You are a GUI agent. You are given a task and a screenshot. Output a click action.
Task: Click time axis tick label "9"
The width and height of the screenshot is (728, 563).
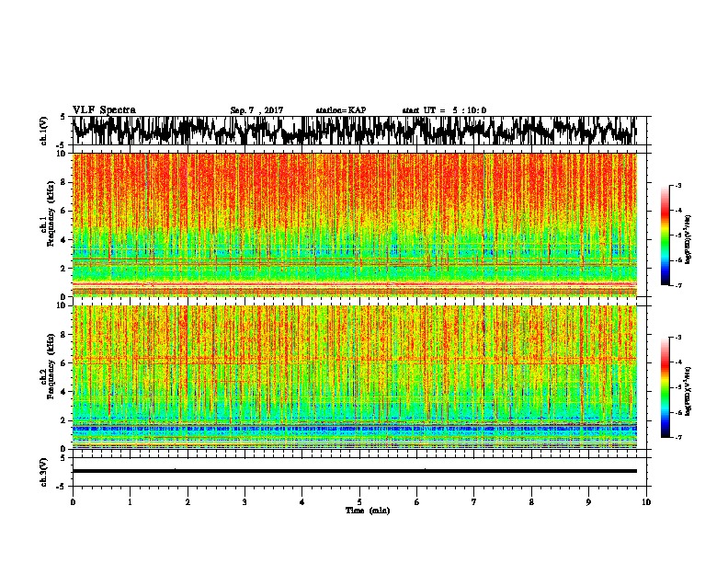pos(588,502)
